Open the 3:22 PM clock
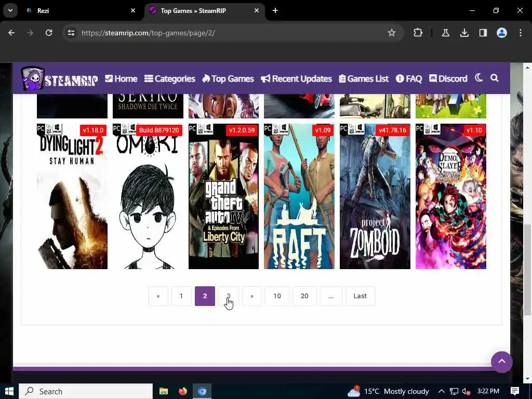Image resolution: width=532 pixels, height=399 pixels. pyautogui.click(x=488, y=391)
